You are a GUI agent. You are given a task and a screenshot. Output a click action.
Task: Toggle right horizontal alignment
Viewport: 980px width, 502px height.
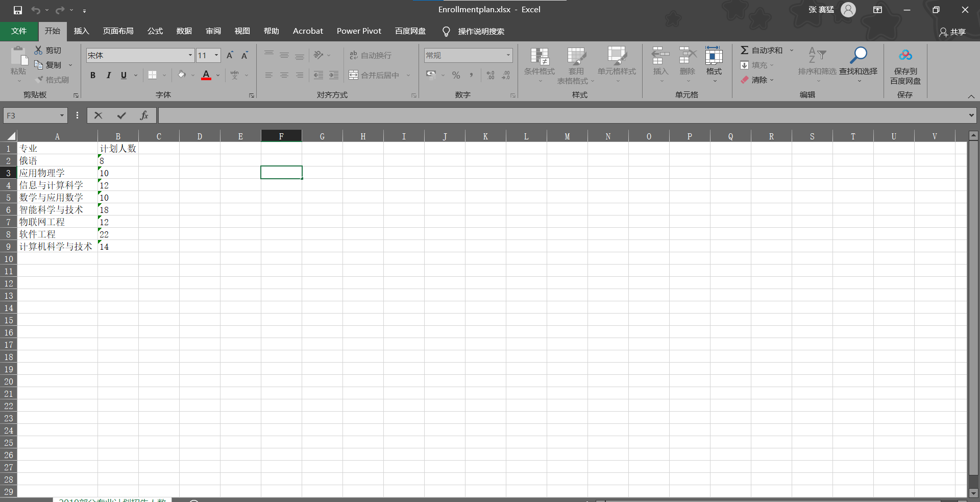point(300,75)
